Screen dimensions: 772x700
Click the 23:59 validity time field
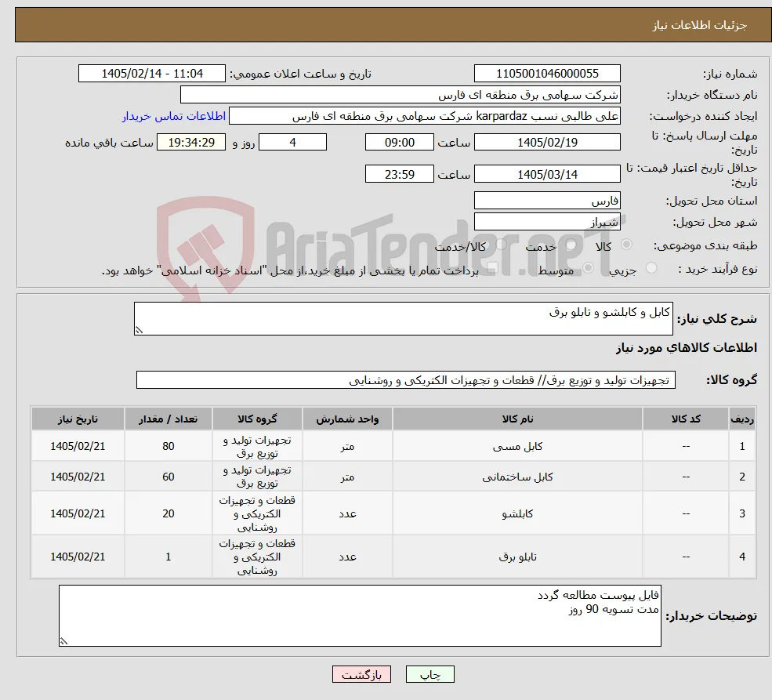pos(399,174)
